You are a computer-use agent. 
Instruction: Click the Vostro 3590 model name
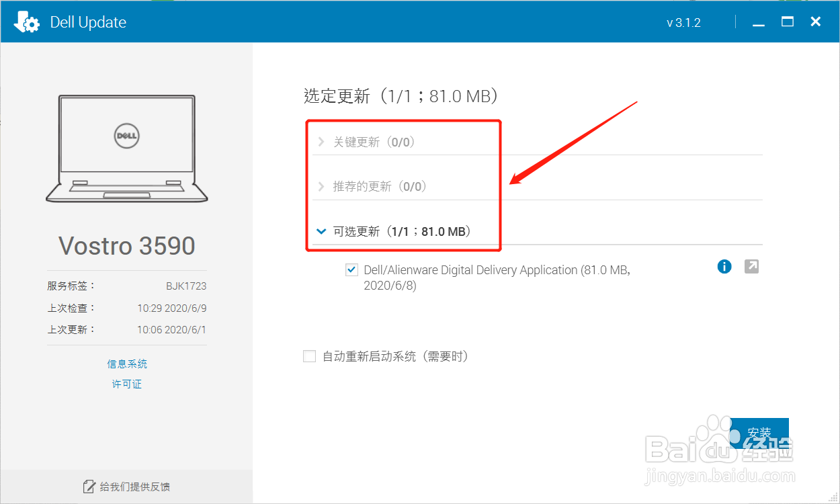(127, 246)
